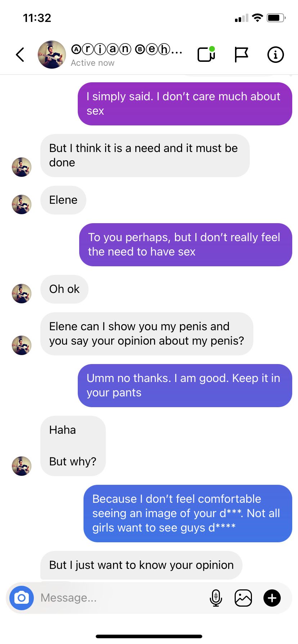Open the profile picture in the chat header
This screenshot has width=298, height=644.
pos(52,55)
